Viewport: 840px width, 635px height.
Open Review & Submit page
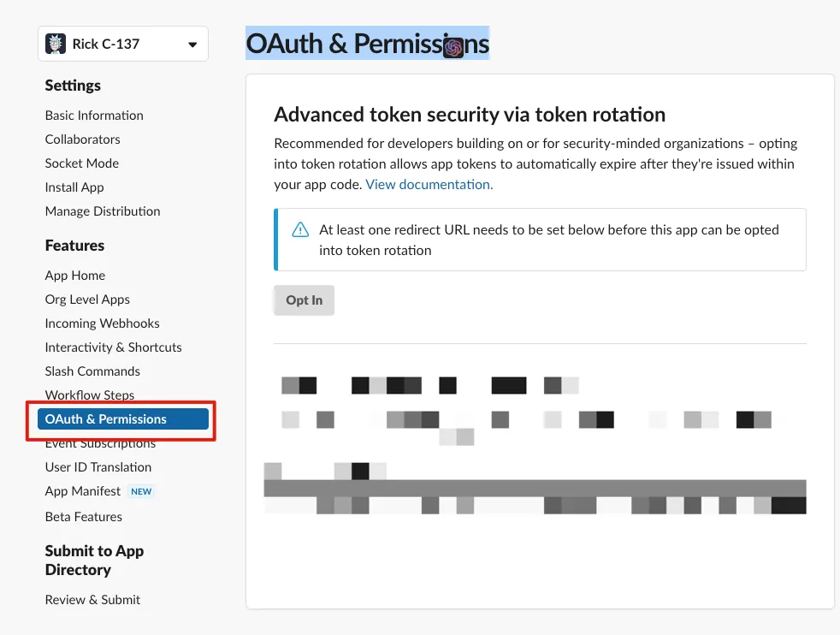pos(92,600)
